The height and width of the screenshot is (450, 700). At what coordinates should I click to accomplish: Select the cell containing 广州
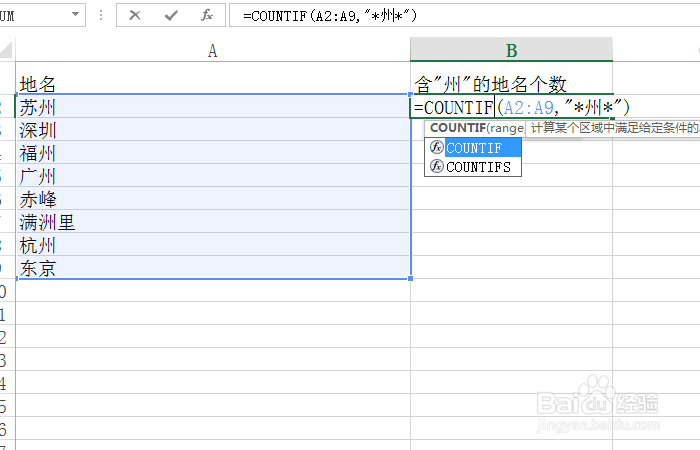pos(213,176)
